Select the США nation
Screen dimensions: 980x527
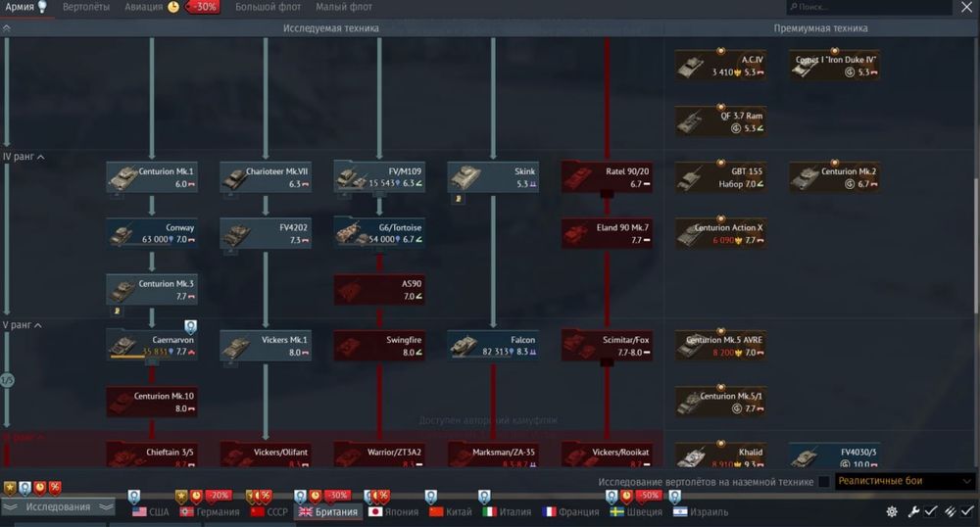(151, 512)
